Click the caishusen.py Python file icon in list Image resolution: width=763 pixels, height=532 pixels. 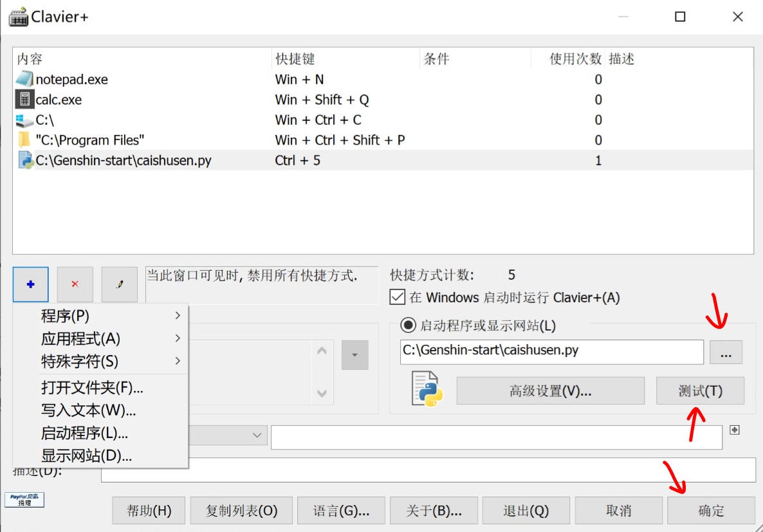pyautogui.click(x=25, y=160)
